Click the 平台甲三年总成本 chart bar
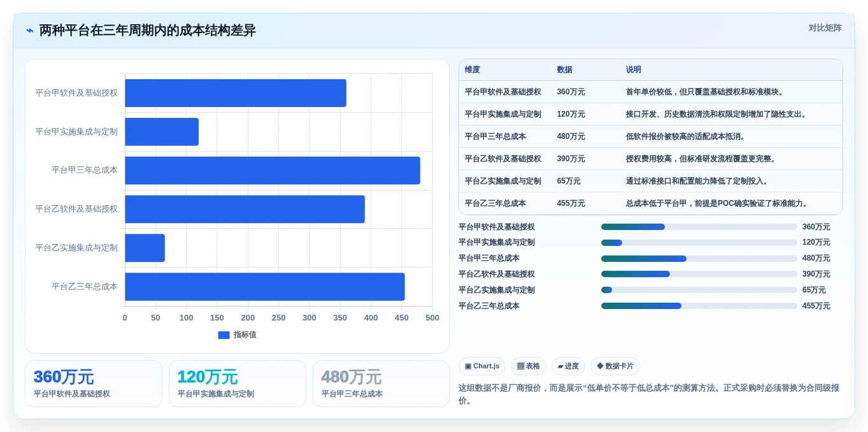Image resolution: width=868 pixels, height=432 pixels. coord(273,171)
